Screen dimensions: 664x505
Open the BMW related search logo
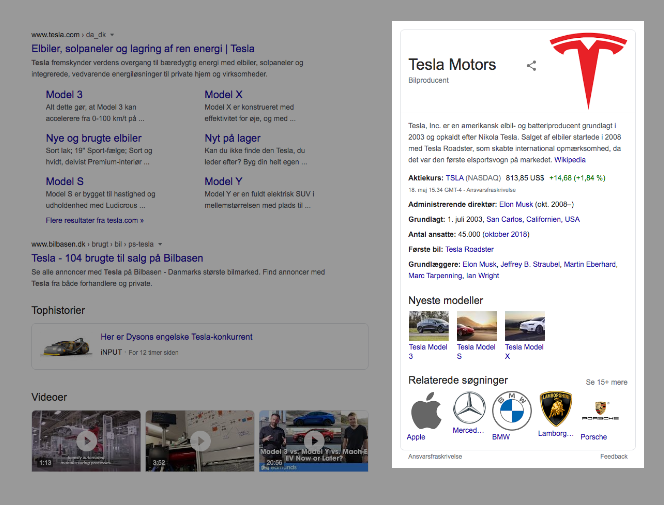coord(512,411)
